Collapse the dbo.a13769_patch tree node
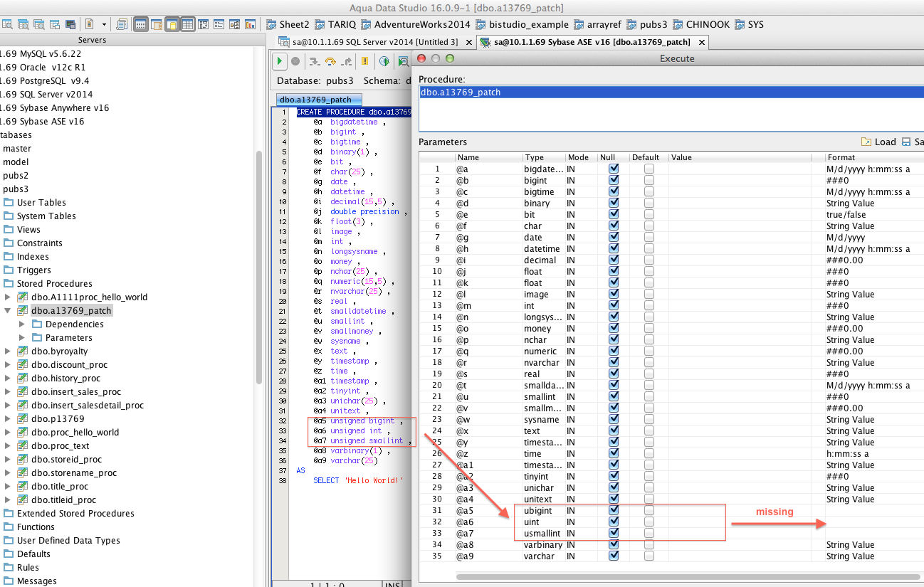This screenshot has height=587, width=924. click(8, 311)
